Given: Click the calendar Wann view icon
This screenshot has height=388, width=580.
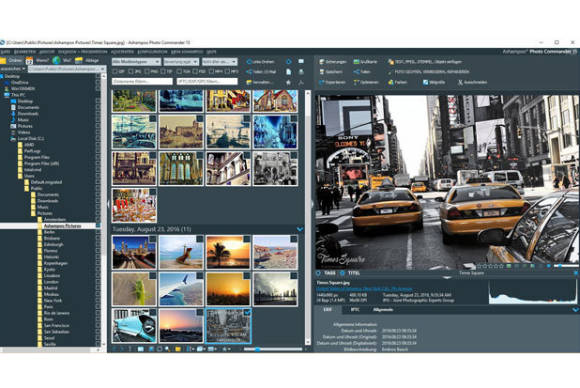Looking at the screenshot, I should pos(29,60).
